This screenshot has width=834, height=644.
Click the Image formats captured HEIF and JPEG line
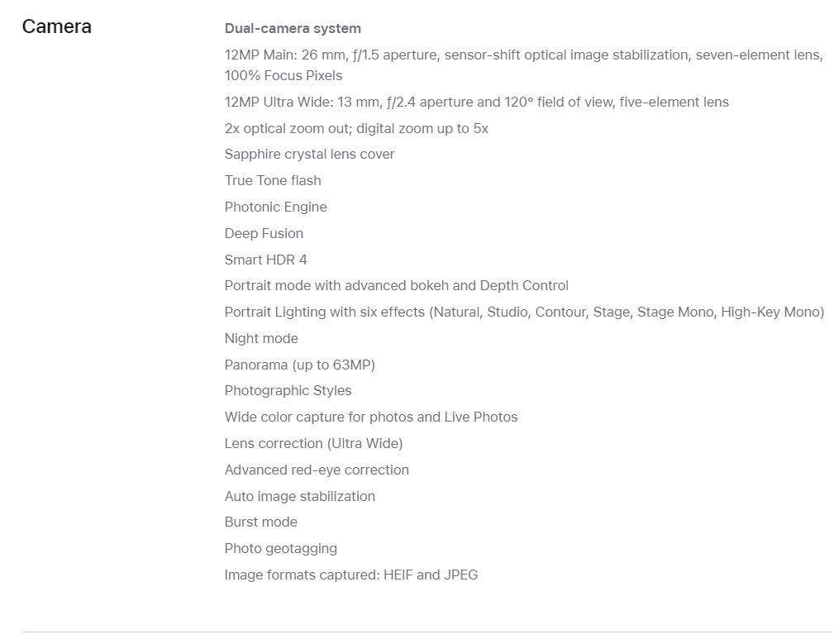tap(351, 575)
